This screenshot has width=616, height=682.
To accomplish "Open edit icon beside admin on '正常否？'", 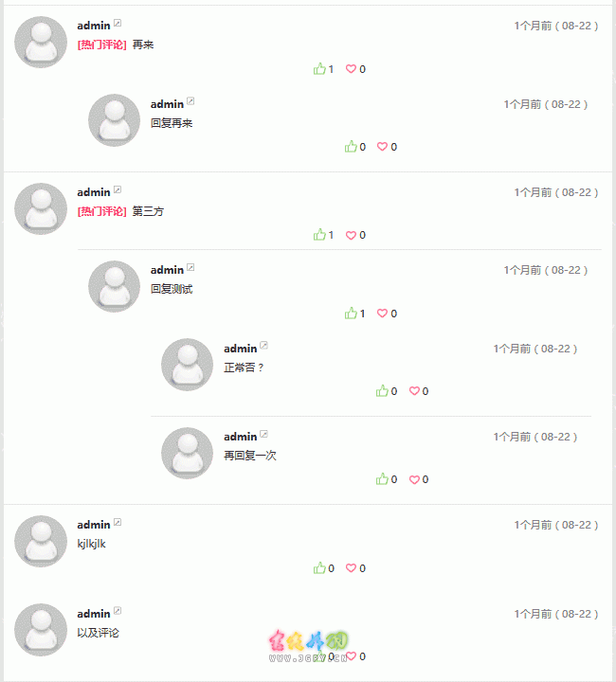I will coord(263,346).
